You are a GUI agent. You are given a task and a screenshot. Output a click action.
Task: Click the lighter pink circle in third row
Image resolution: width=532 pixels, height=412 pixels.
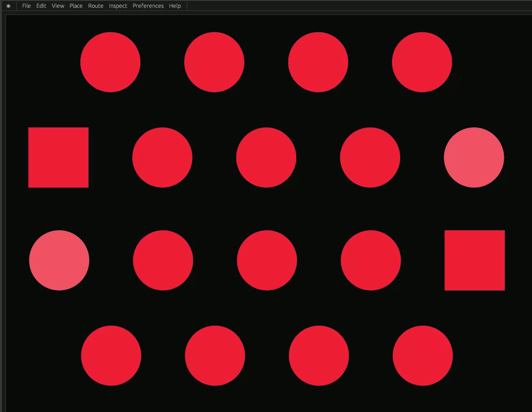click(x=59, y=260)
